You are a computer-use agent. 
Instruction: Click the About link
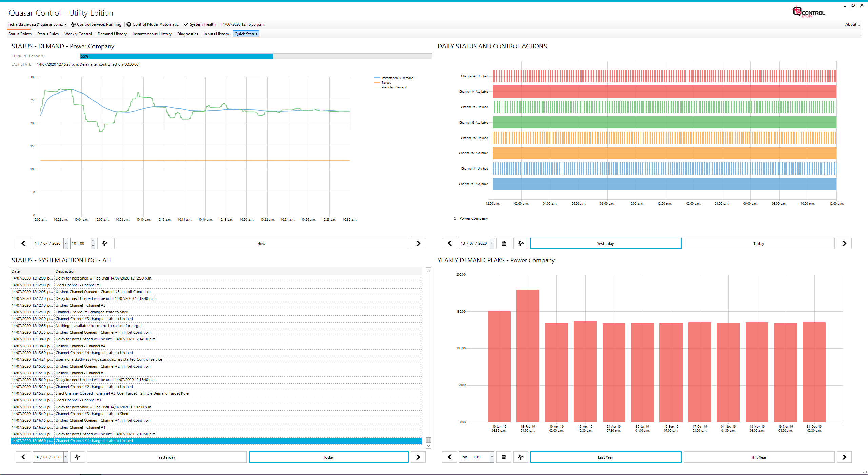tap(851, 24)
